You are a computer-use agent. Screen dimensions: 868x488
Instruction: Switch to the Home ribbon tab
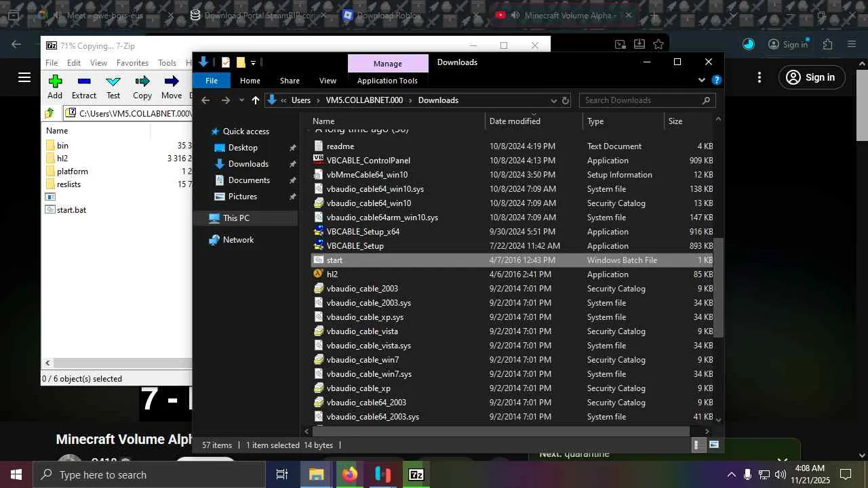250,81
